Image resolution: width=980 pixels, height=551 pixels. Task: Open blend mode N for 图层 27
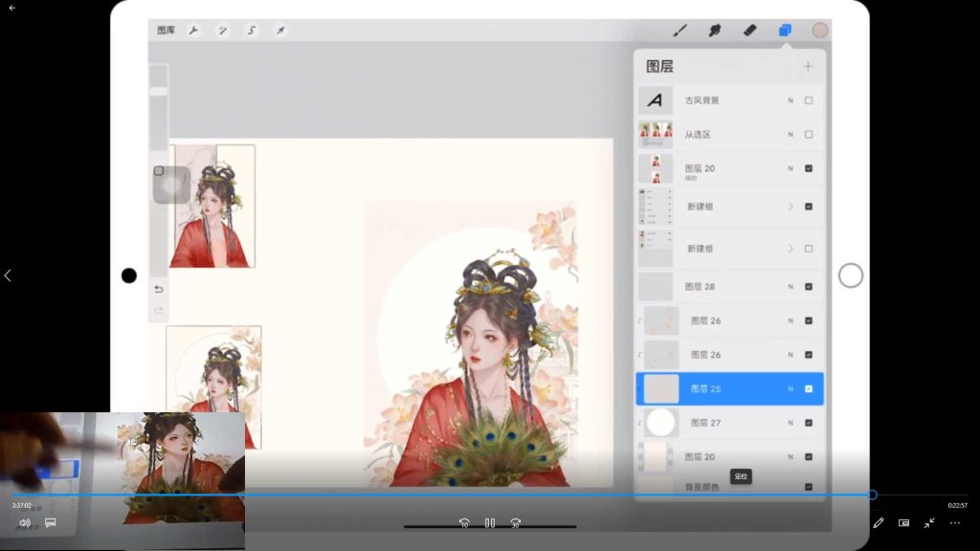pos(791,423)
